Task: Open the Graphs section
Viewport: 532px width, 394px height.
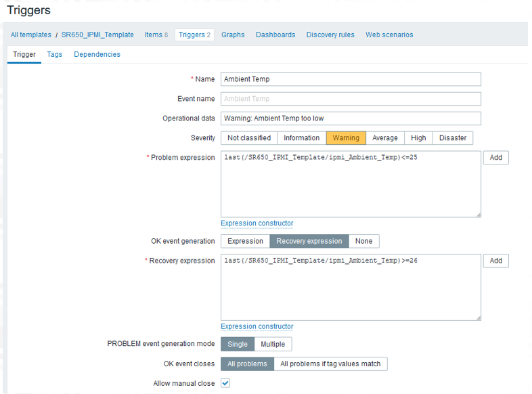Action: (233, 35)
